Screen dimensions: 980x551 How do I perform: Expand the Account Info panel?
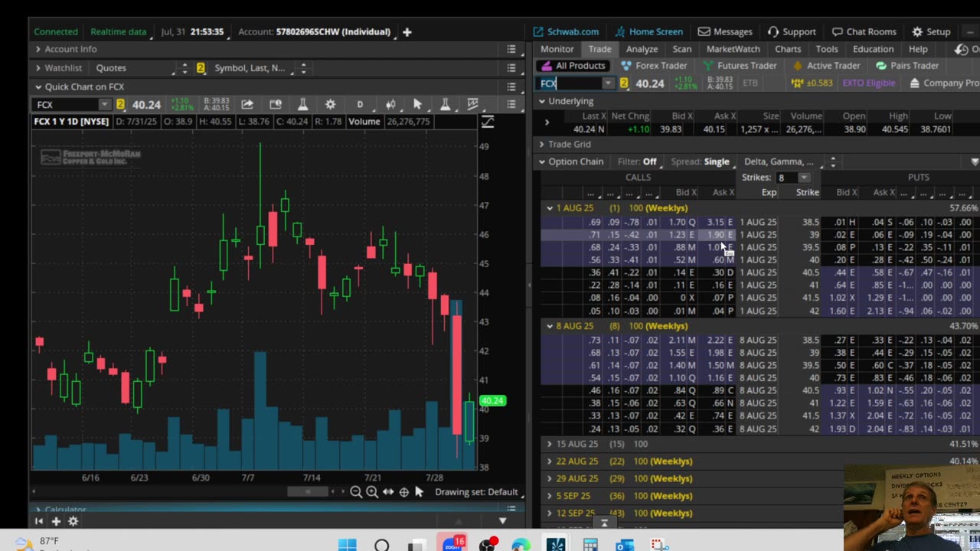(38, 49)
